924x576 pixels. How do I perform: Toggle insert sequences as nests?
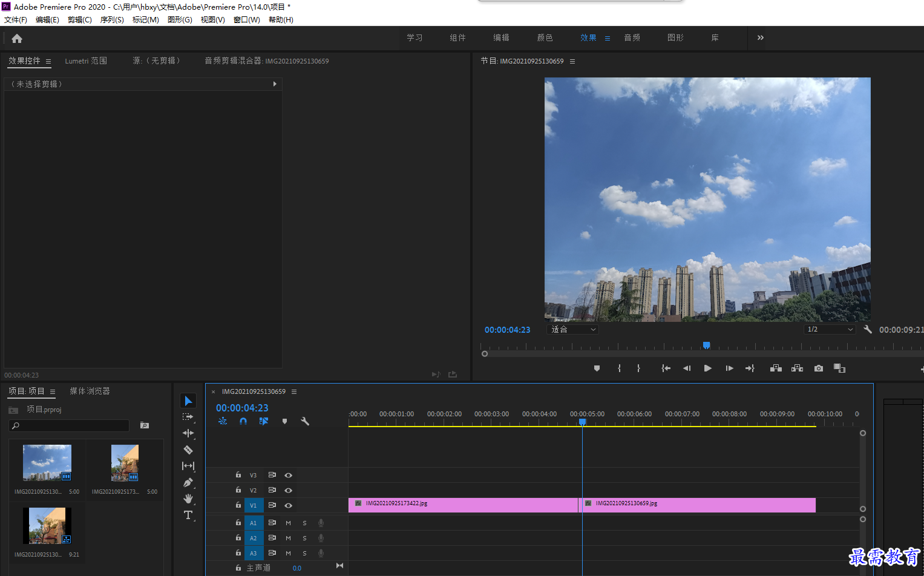click(223, 421)
